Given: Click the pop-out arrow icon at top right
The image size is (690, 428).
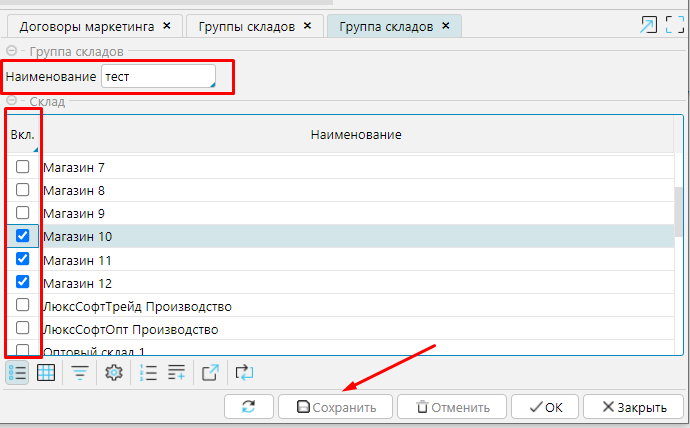Looking at the screenshot, I should [x=648, y=26].
